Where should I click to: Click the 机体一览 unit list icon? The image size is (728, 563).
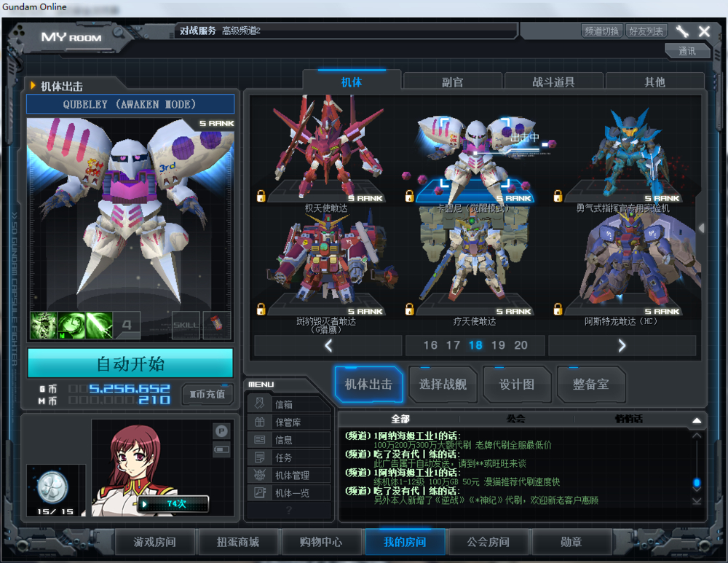tap(260, 492)
